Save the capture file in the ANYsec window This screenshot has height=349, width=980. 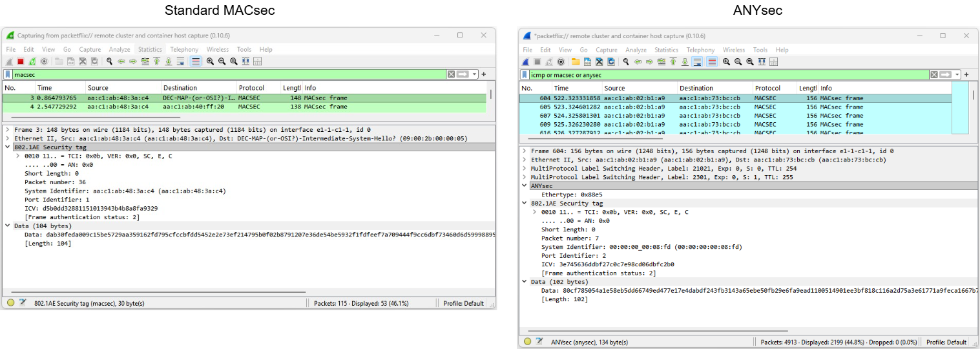[587, 61]
